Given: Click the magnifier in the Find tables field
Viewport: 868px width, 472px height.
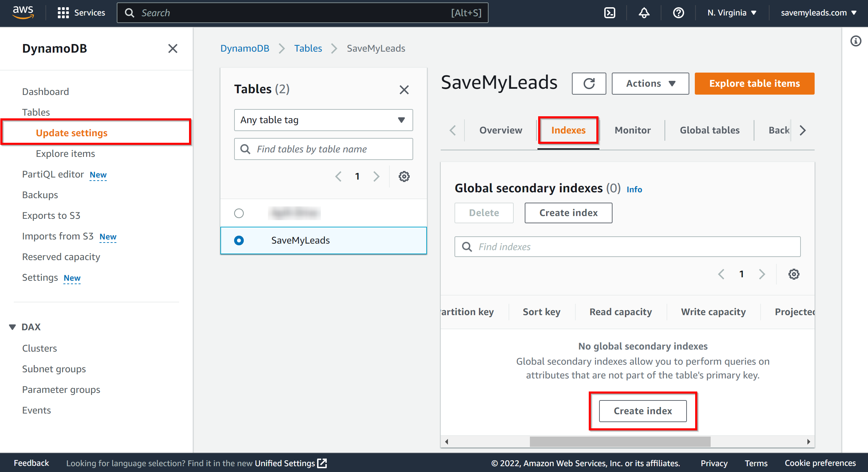Looking at the screenshot, I should click(x=245, y=149).
